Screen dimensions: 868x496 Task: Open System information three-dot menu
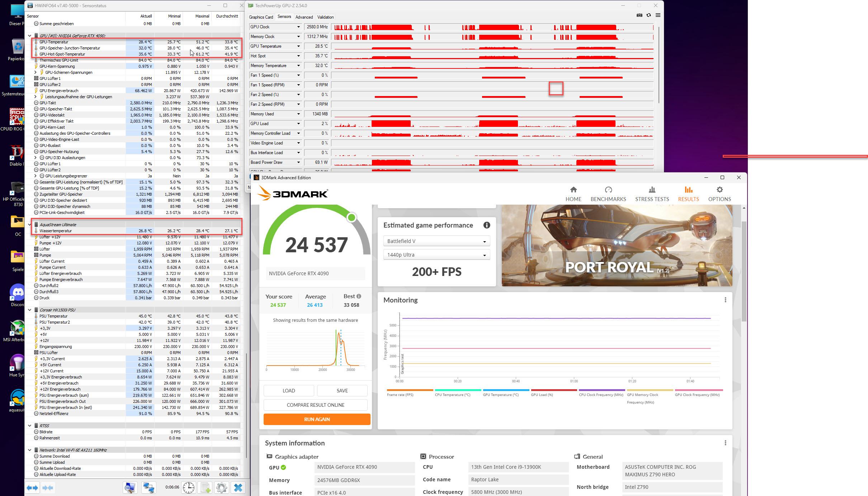pos(725,443)
